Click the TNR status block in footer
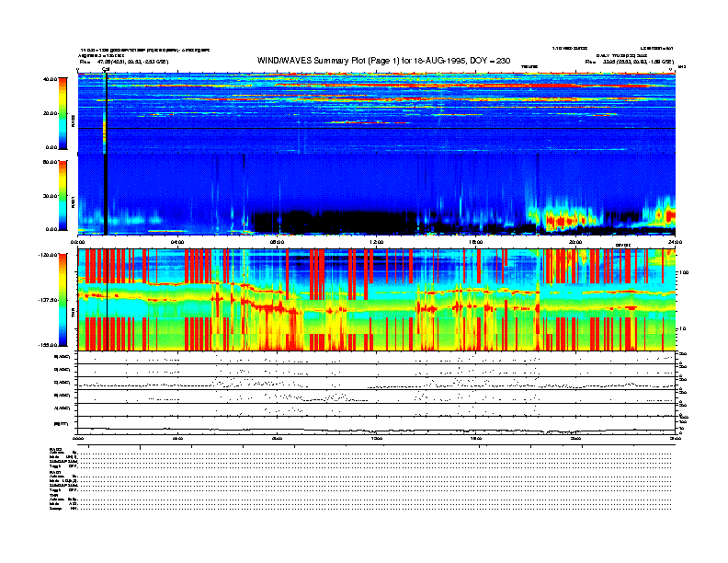728x563 pixels. 63,502
